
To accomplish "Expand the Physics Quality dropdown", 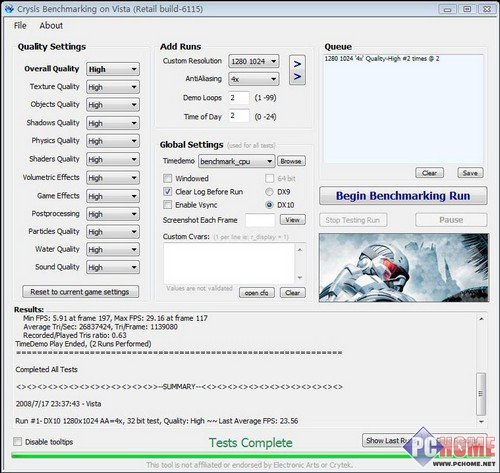I will click(113, 141).
